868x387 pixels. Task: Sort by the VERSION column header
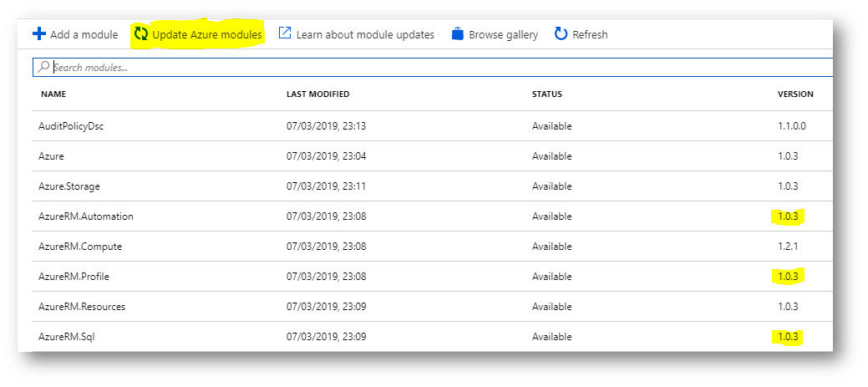tap(795, 94)
